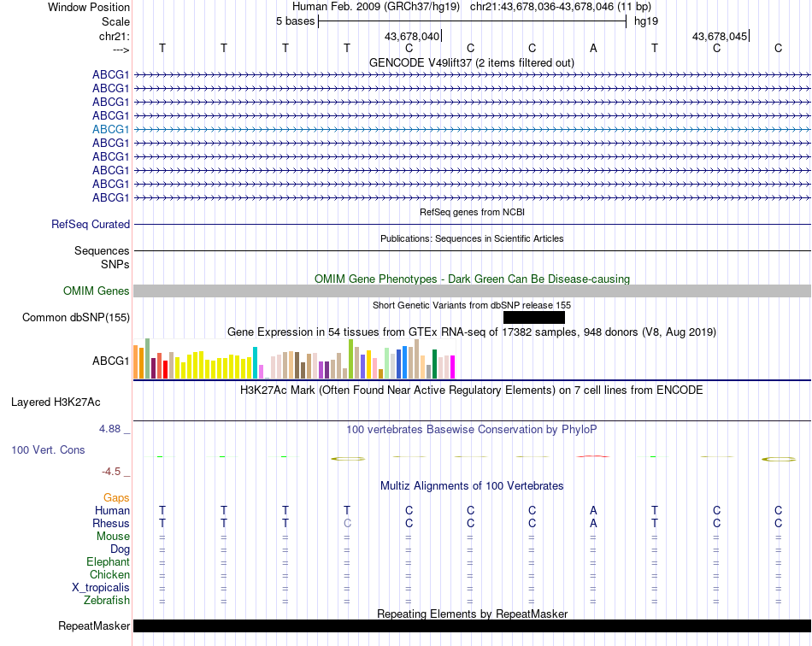Click the magenta bar in GTEx expression chart
This screenshot has width=812, height=646.
pyautogui.click(x=453, y=367)
